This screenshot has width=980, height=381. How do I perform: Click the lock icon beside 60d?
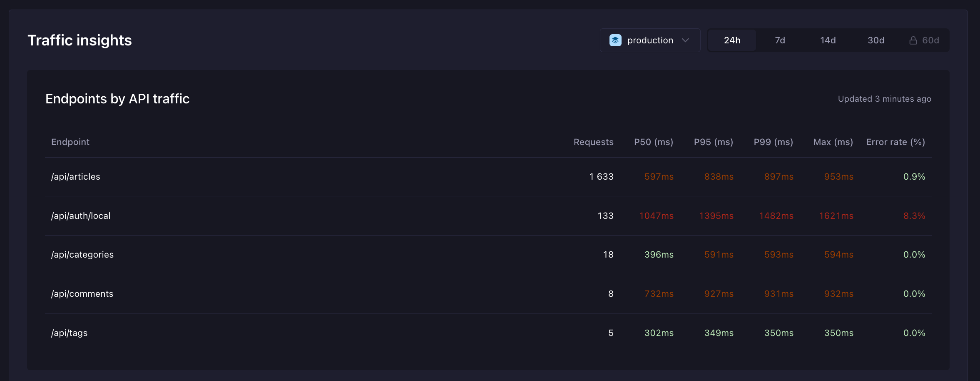tap(913, 40)
